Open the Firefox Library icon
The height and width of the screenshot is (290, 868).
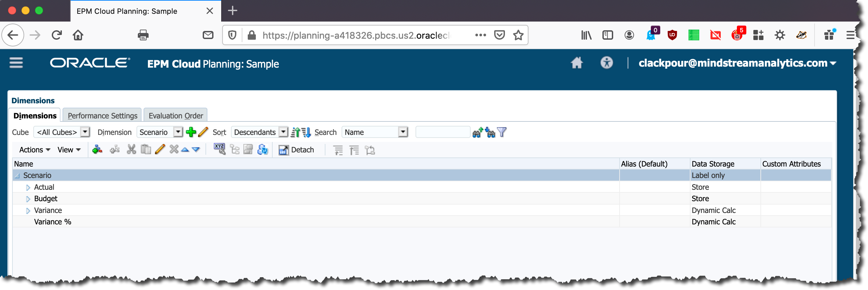(586, 35)
